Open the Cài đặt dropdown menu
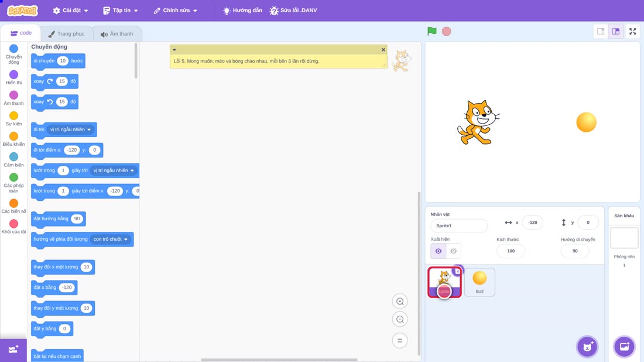644x362 pixels. click(x=71, y=11)
